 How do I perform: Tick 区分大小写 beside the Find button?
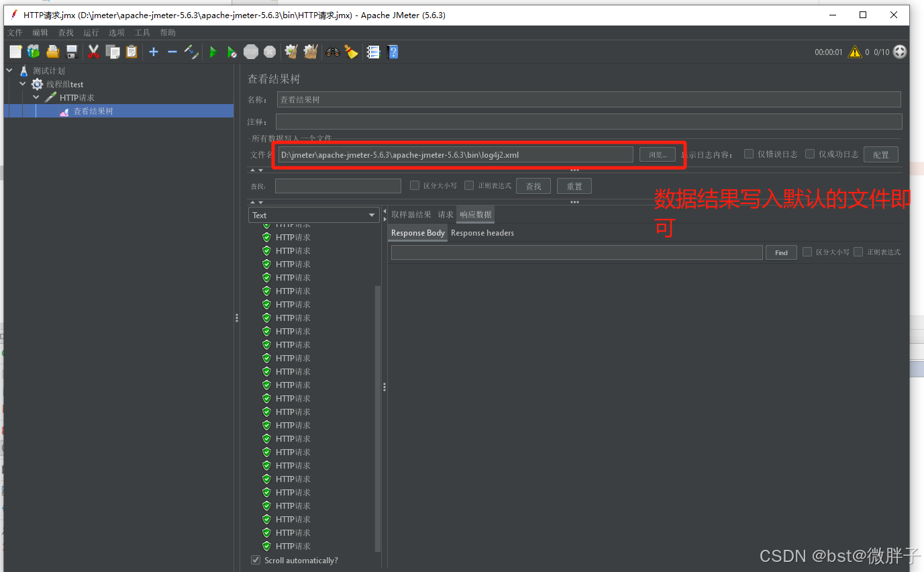tap(807, 252)
